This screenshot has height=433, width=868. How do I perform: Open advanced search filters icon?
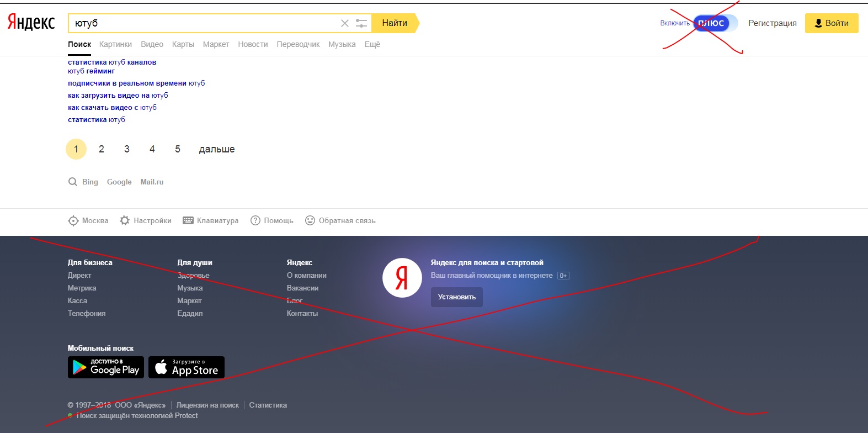pos(361,23)
